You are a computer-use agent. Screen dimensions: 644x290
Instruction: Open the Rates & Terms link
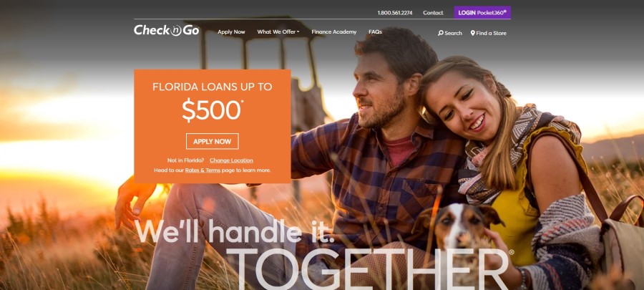(203, 170)
